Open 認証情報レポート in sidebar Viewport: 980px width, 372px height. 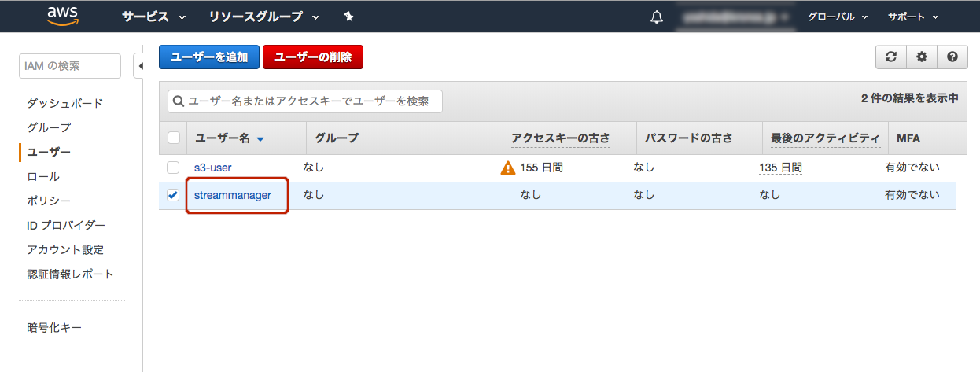(71, 274)
